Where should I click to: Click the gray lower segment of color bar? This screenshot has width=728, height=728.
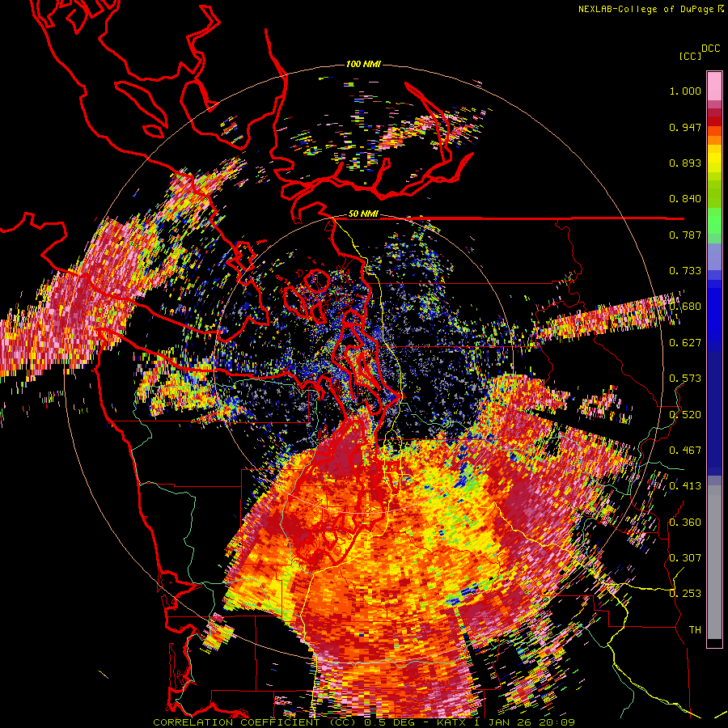(714, 562)
